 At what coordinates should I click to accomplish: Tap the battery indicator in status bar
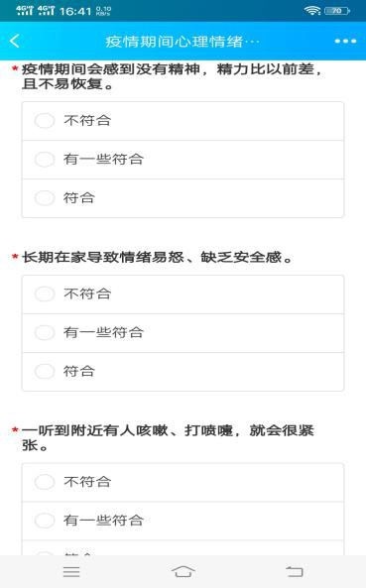click(x=337, y=11)
